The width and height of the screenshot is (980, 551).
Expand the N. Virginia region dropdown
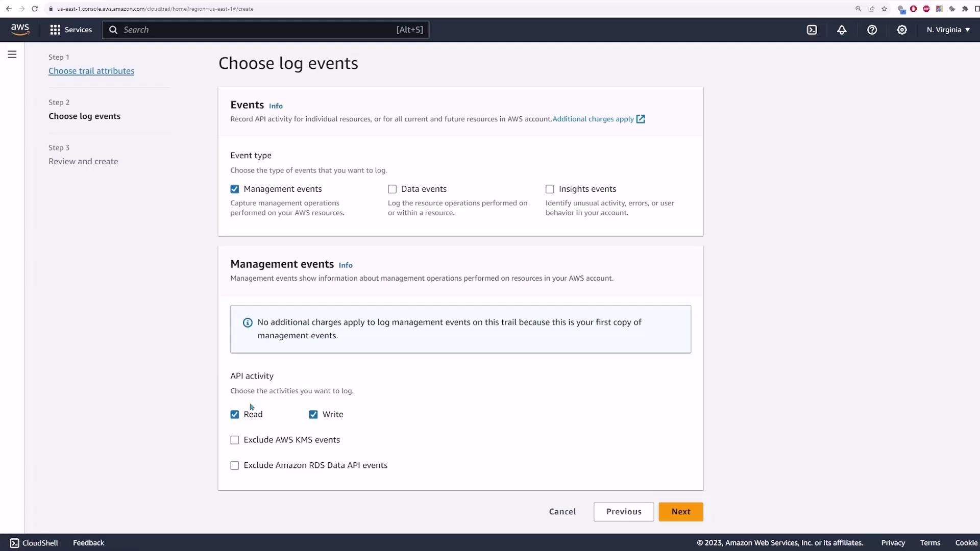click(x=948, y=30)
